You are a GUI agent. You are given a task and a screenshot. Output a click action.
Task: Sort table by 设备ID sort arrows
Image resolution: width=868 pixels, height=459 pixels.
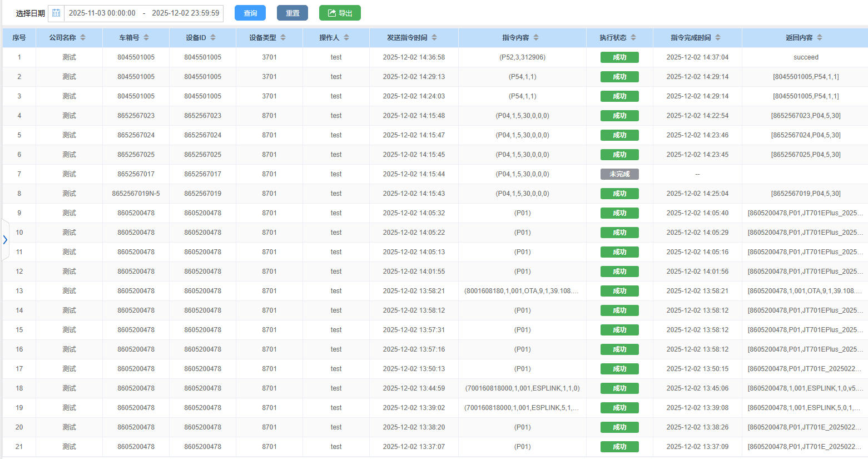[213, 38]
